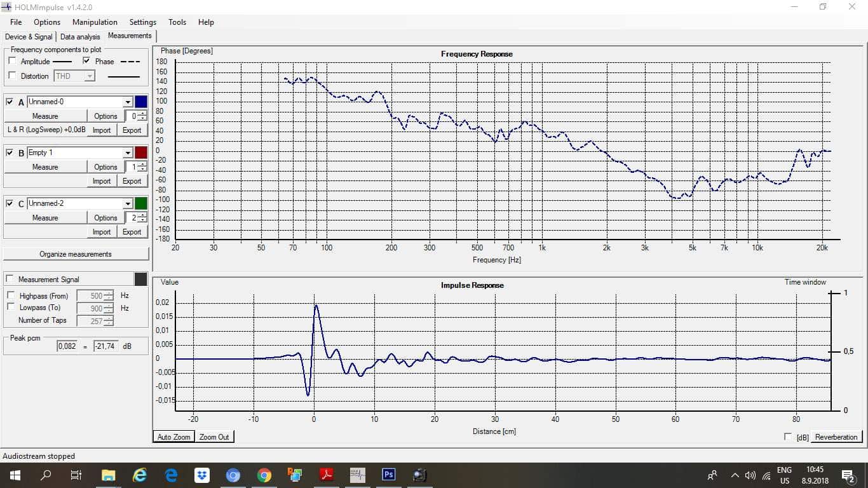
Task: Show hidden system tray icons
Action: coord(735,475)
